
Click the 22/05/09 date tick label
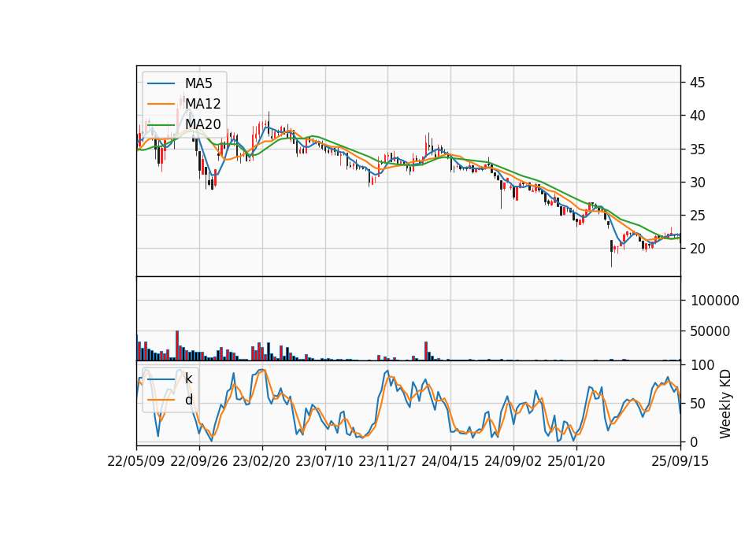[x=136, y=461]
